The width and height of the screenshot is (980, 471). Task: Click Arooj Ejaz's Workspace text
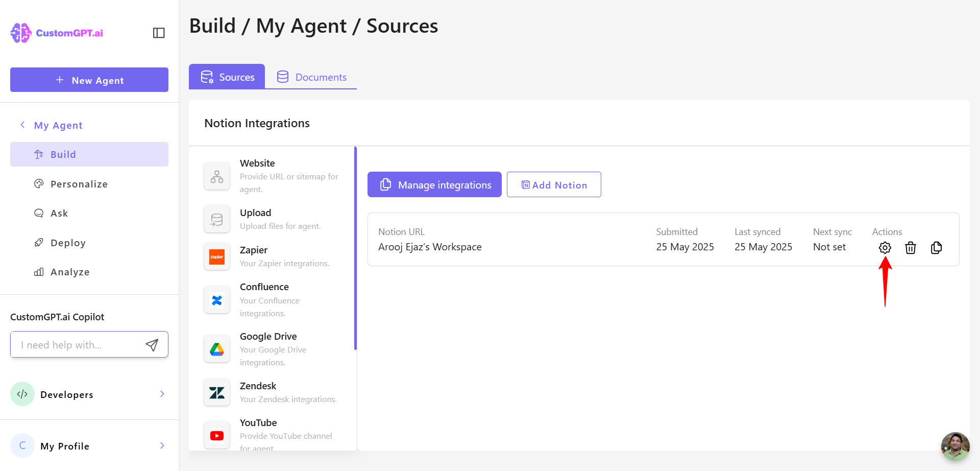pyautogui.click(x=430, y=247)
